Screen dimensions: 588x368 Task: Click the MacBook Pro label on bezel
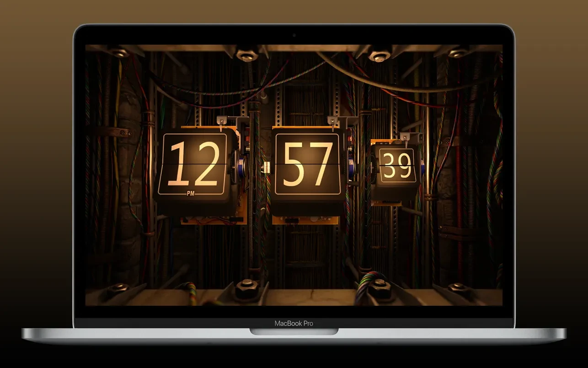click(294, 323)
